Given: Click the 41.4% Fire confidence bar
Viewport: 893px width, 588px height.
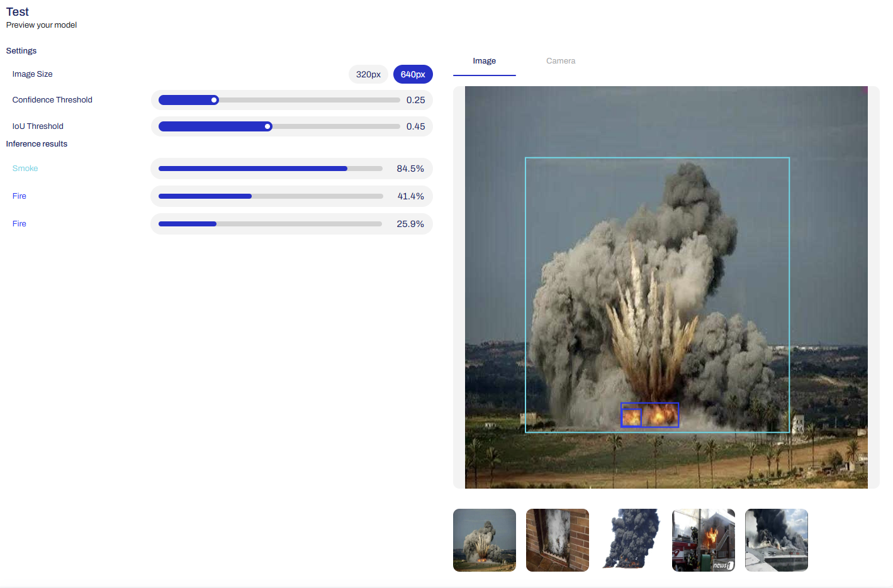Looking at the screenshot, I should [271, 196].
